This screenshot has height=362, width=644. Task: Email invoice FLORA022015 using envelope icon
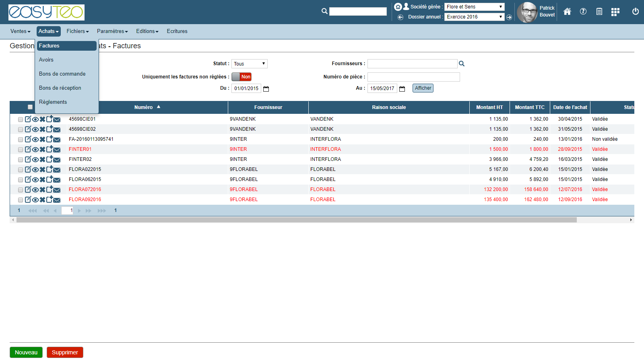[57, 170]
